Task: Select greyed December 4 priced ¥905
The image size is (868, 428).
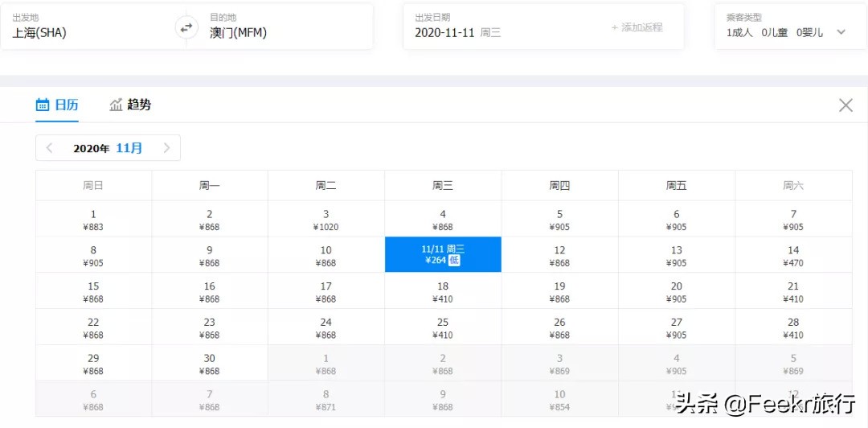Action: coord(677,363)
